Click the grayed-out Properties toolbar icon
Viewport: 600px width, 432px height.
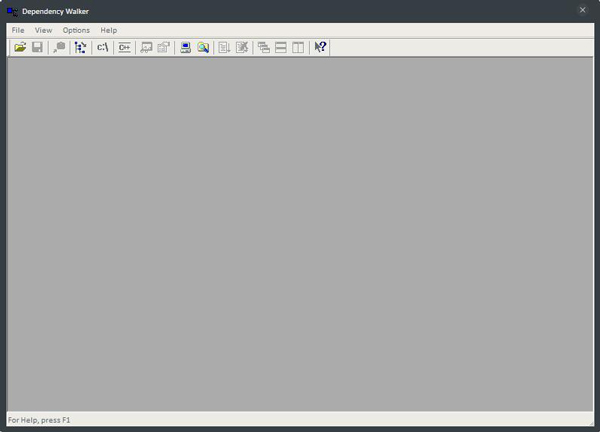(163, 47)
